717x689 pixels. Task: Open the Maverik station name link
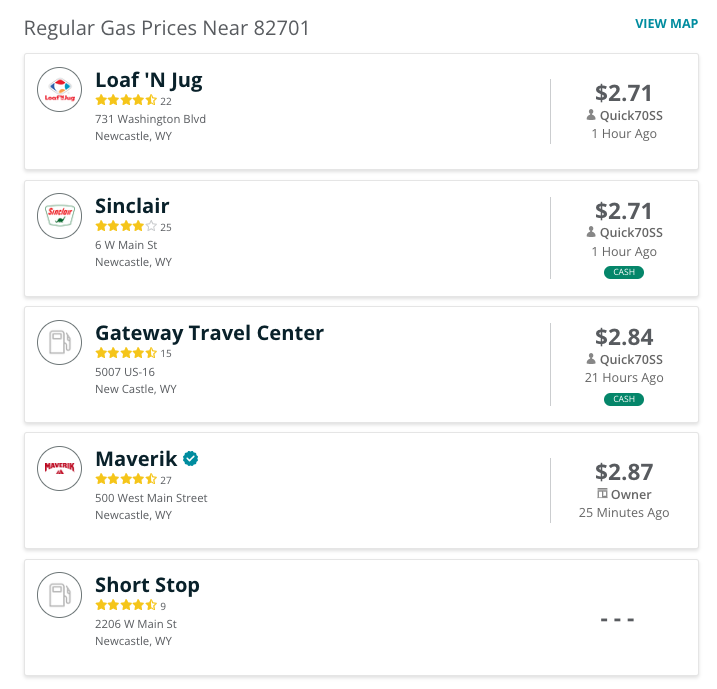pos(136,459)
